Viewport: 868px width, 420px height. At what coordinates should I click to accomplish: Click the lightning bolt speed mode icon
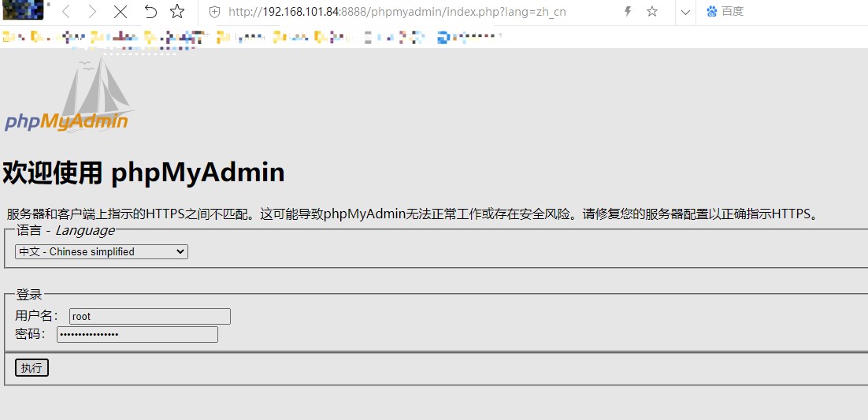[627, 11]
